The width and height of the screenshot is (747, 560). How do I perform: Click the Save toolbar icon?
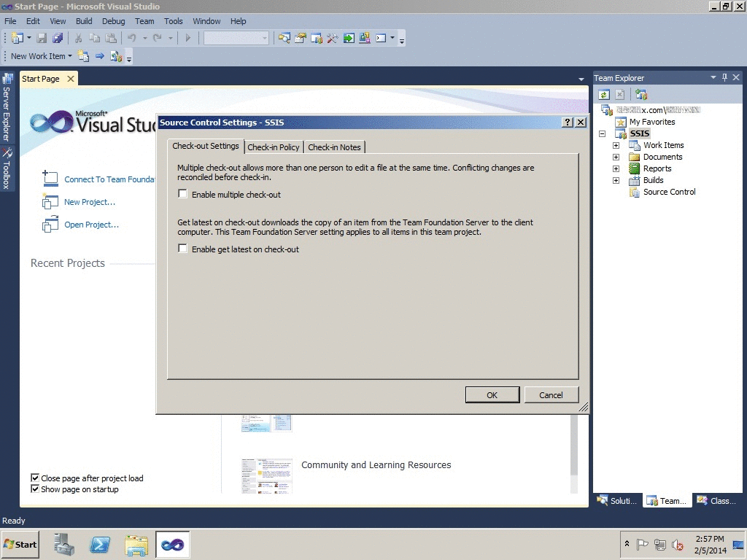click(42, 38)
